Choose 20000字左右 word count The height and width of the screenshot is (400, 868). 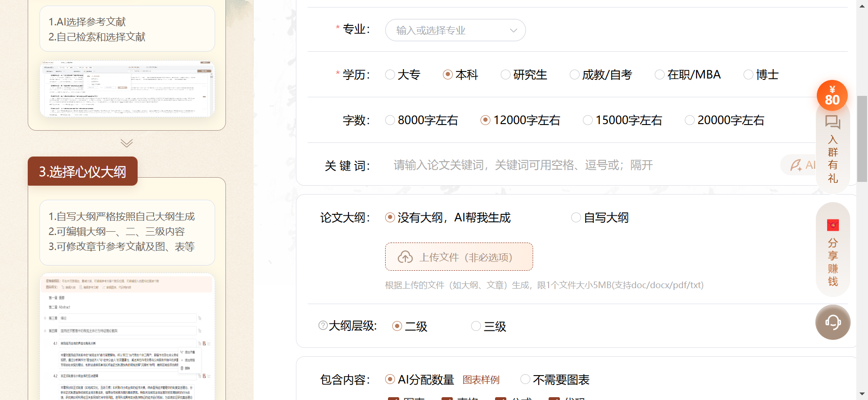(690, 120)
